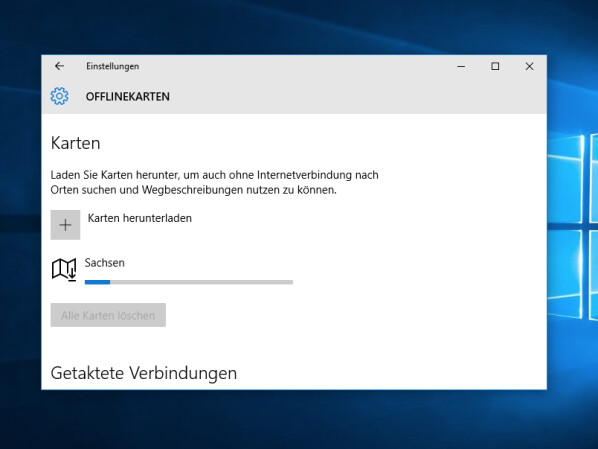Click the Sachsen map download icon
598x449 pixels.
pos(64,270)
